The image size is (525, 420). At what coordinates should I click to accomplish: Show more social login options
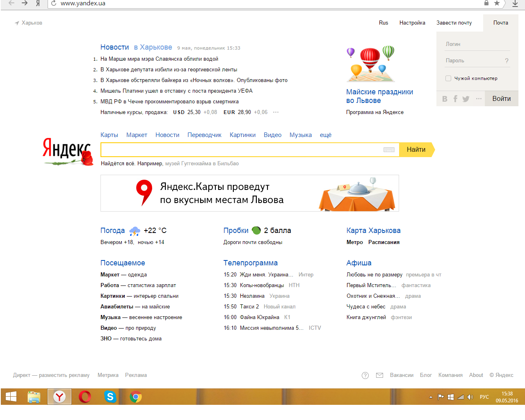[x=479, y=99]
